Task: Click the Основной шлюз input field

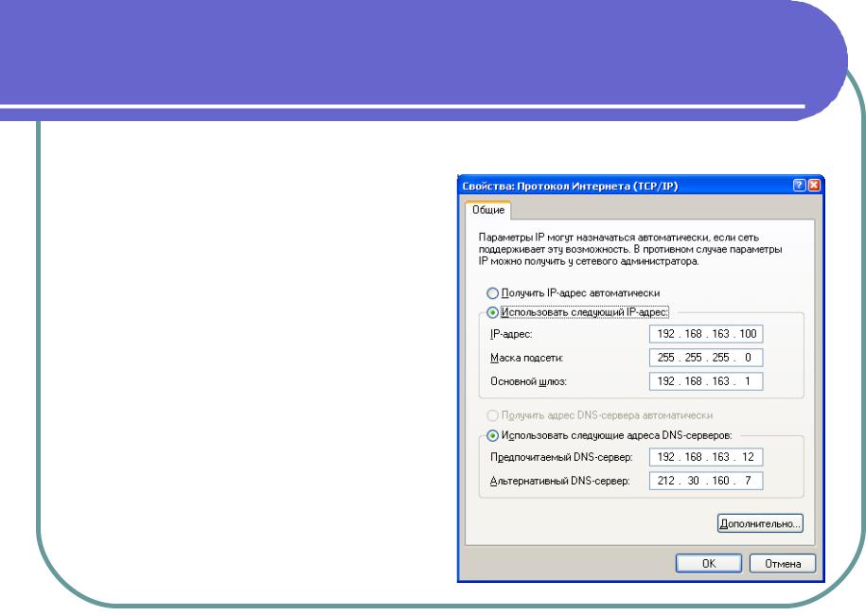Action: (706, 381)
